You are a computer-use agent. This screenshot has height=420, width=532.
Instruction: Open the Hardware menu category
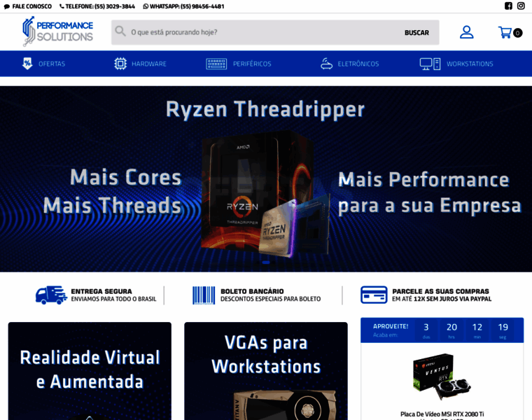(x=149, y=64)
